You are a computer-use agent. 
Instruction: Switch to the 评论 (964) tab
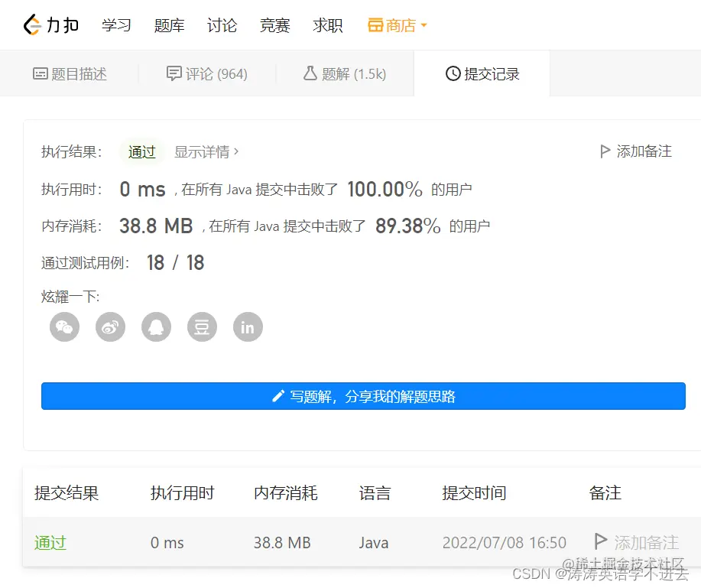tap(207, 73)
